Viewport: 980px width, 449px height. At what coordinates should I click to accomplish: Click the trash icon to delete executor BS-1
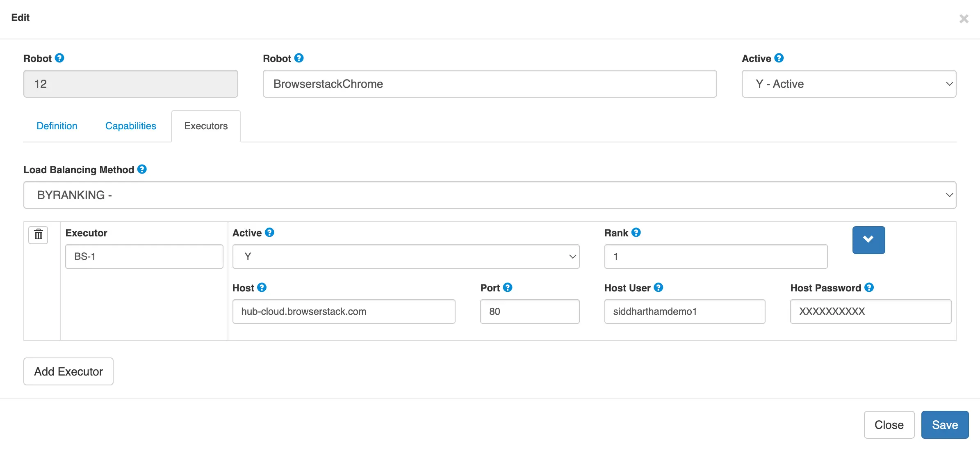point(38,235)
